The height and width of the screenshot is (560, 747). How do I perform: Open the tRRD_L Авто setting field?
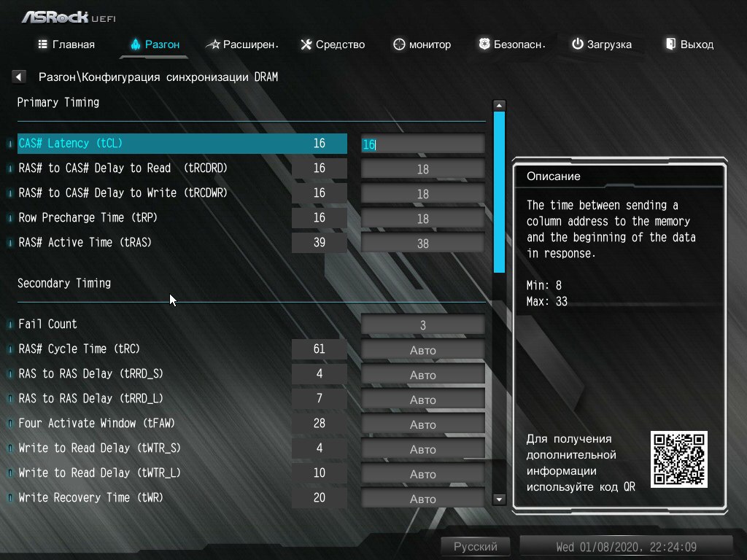[422, 399]
